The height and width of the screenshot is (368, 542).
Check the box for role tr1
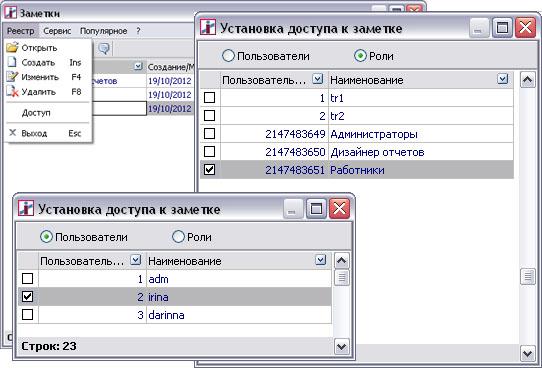pyautogui.click(x=209, y=98)
